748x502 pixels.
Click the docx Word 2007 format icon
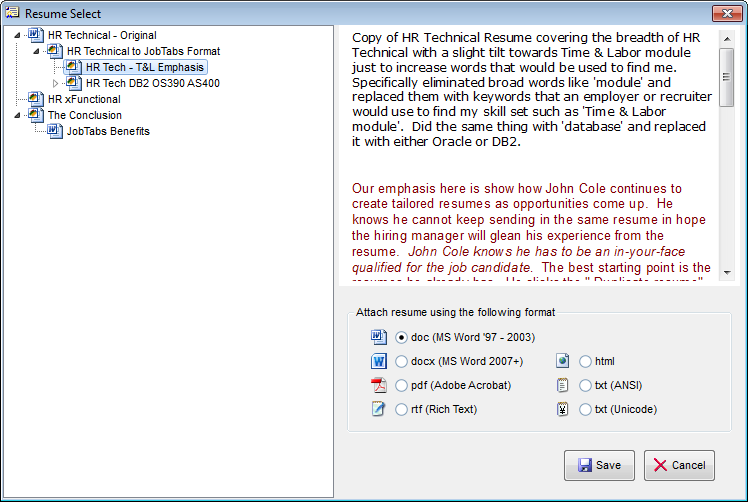click(x=379, y=361)
